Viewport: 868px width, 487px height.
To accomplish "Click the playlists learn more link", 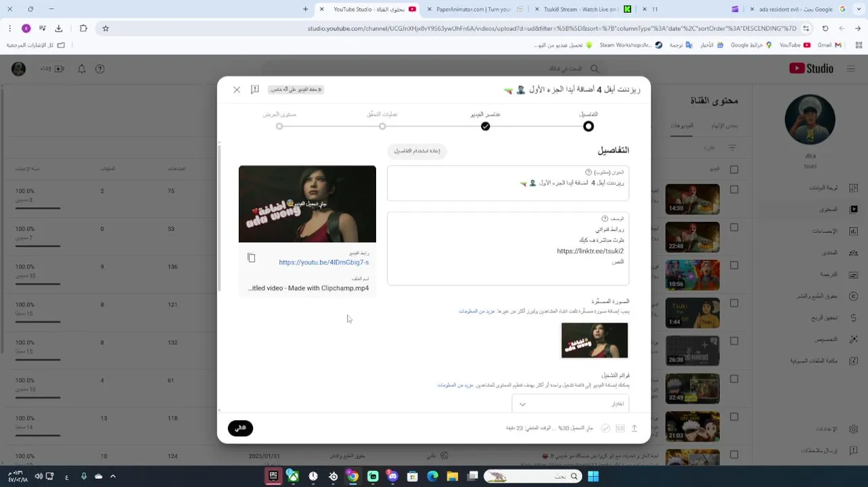I will click(x=455, y=385).
